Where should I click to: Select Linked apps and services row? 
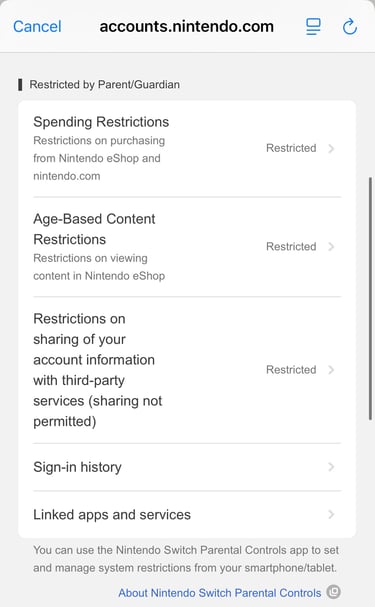click(x=187, y=515)
